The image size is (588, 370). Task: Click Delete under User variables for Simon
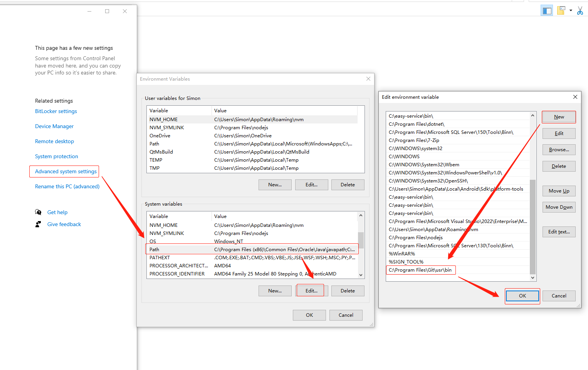click(348, 185)
